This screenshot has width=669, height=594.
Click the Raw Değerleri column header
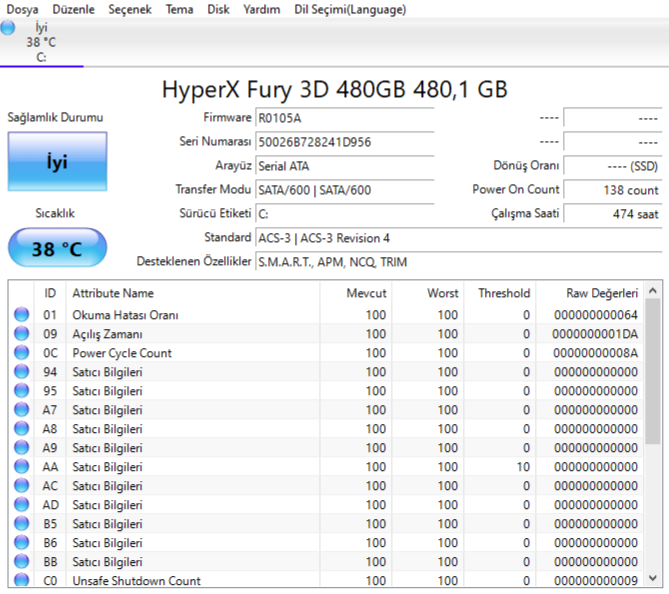point(601,293)
